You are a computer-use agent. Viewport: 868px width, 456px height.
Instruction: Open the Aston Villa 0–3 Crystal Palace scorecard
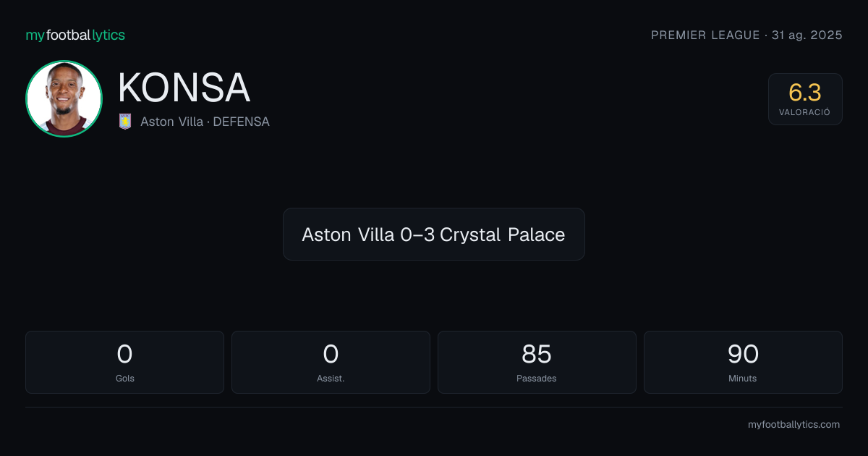pos(433,235)
